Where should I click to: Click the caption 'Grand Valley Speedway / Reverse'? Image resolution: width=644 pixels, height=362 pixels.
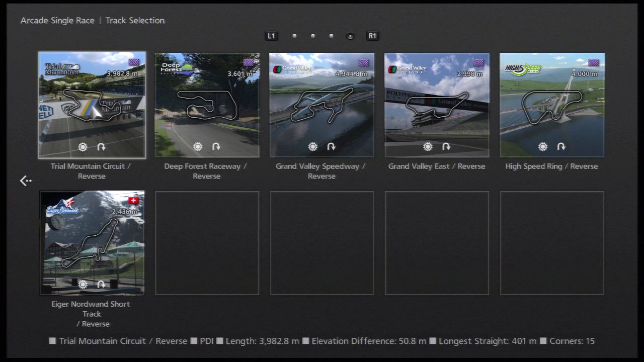tap(321, 171)
